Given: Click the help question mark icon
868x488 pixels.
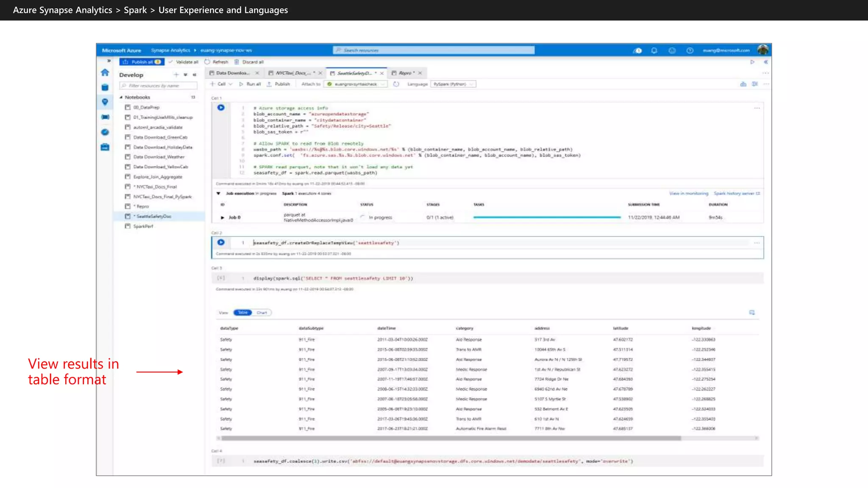Looking at the screenshot, I should tap(690, 50).
